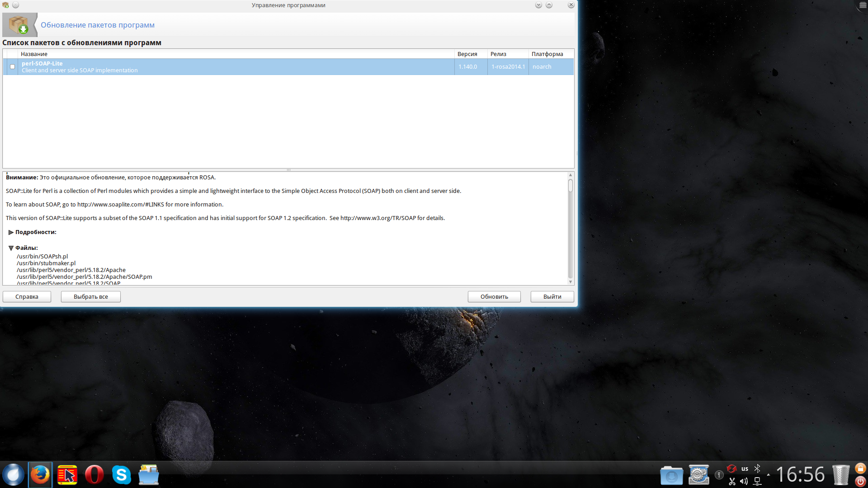
Task: Sort list by Название column header
Action: [34, 54]
